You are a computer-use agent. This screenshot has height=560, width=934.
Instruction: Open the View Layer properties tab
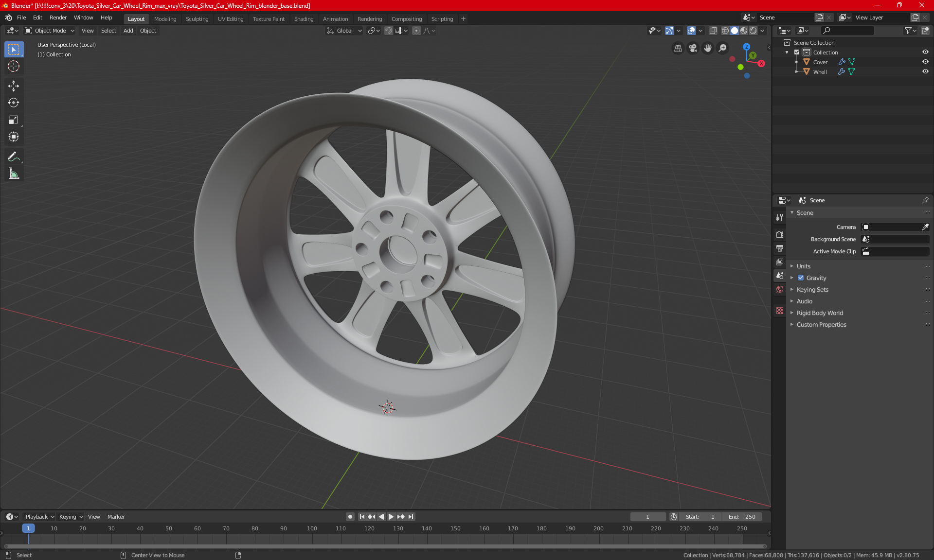coord(780,262)
